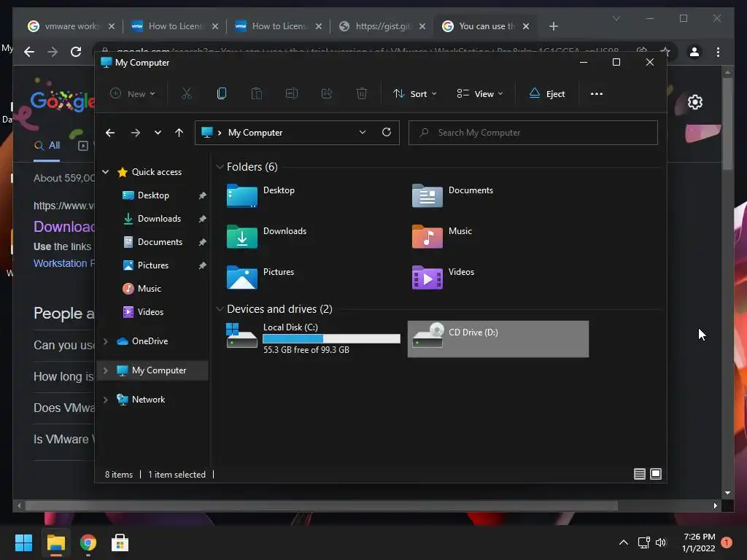The width and height of the screenshot is (747, 560).
Task: Go back in File Explorer navigation
Action: pyautogui.click(x=110, y=133)
